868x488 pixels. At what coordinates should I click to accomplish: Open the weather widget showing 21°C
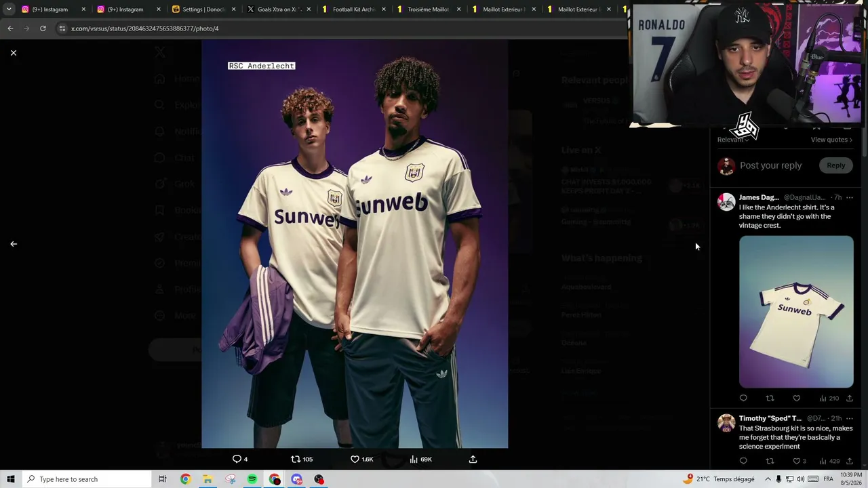pos(719,479)
